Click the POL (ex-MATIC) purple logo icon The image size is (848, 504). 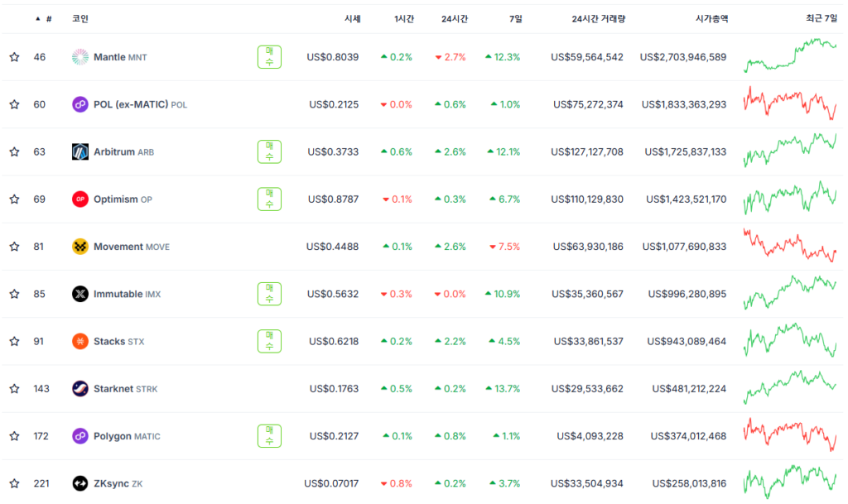click(x=80, y=104)
